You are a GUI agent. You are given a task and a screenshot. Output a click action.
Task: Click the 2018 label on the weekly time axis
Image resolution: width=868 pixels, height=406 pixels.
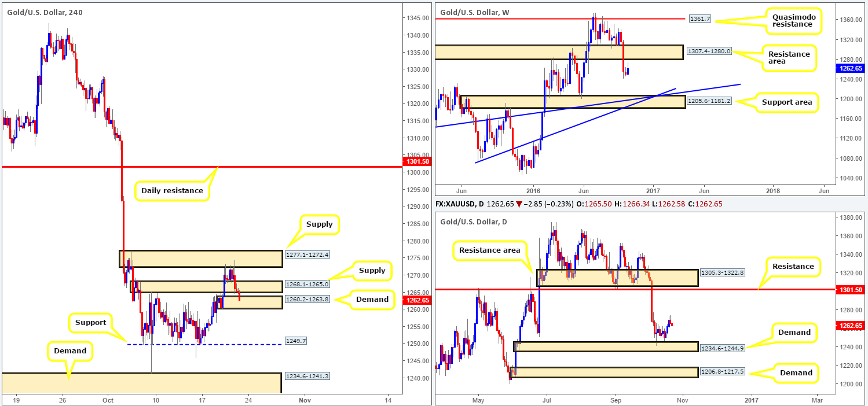(772, 190)
